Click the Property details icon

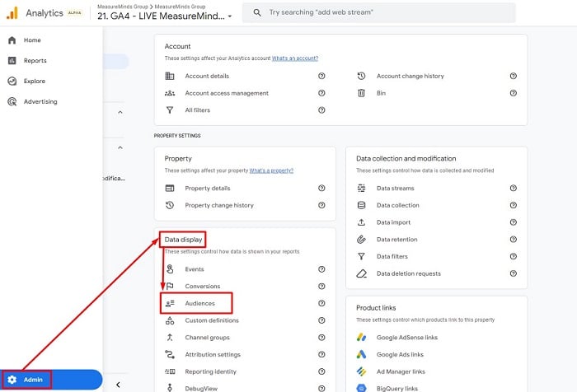click(170, 189)
